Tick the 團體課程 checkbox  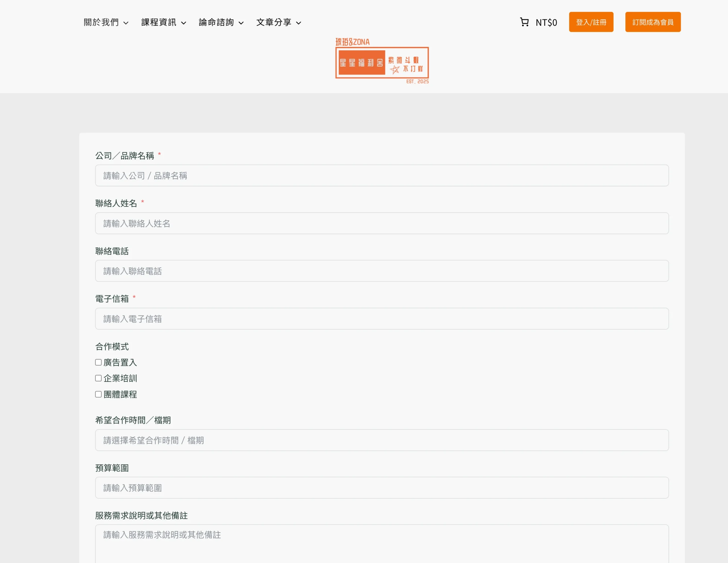click(98, 394)
